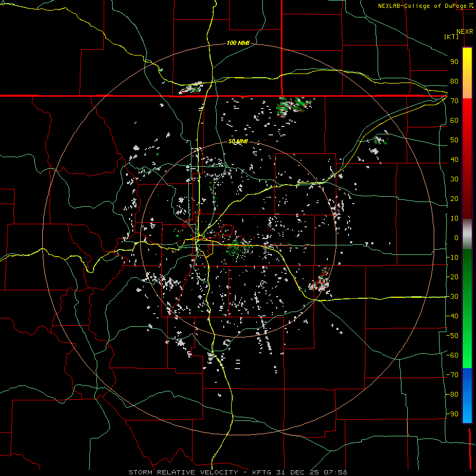Click the positive 60 value on velocity scale
476x476 pixels.
[x=454, y=120]
